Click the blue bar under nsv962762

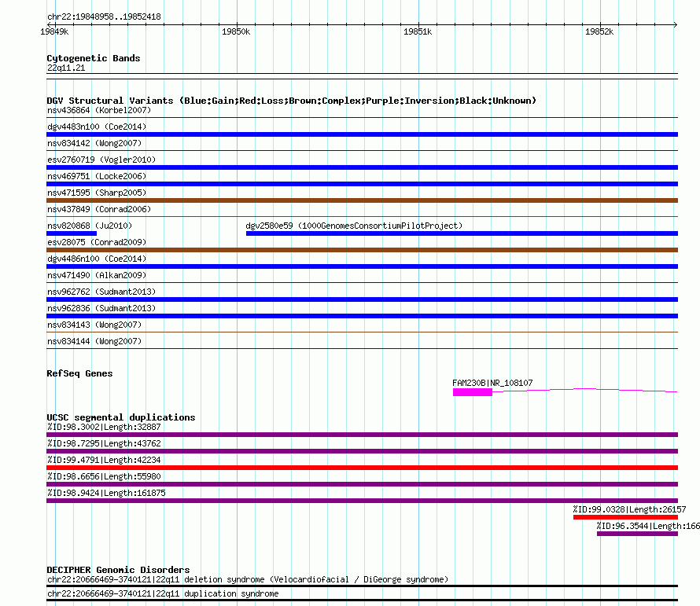click(362, 299)
